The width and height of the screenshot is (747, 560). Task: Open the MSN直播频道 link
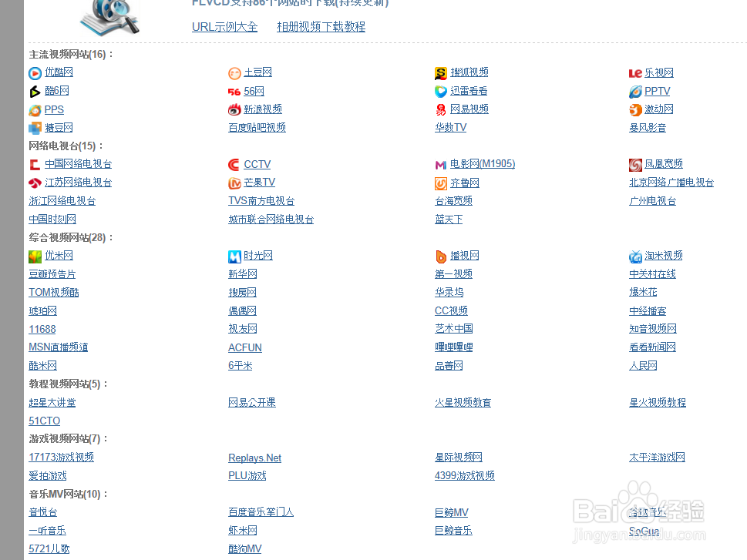point(58,347)
